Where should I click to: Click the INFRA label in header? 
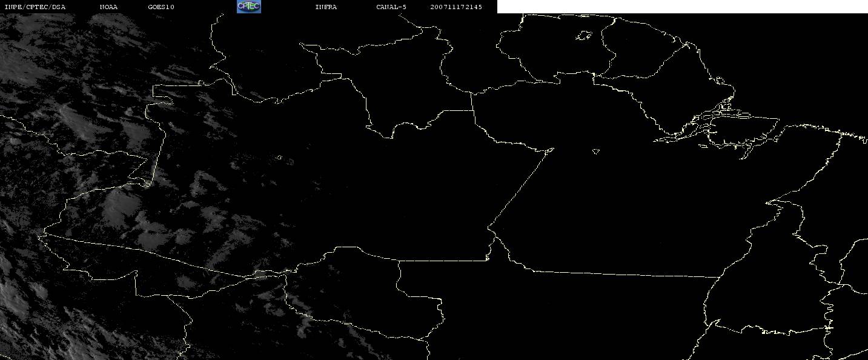pos(326,7)
